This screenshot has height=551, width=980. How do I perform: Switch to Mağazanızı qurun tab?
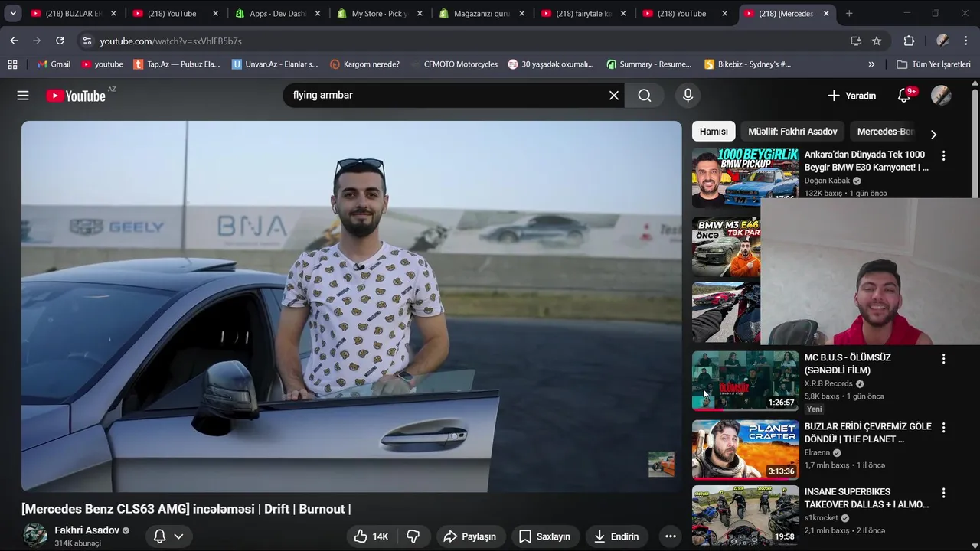pyautogui.click(x=481, y=13)
